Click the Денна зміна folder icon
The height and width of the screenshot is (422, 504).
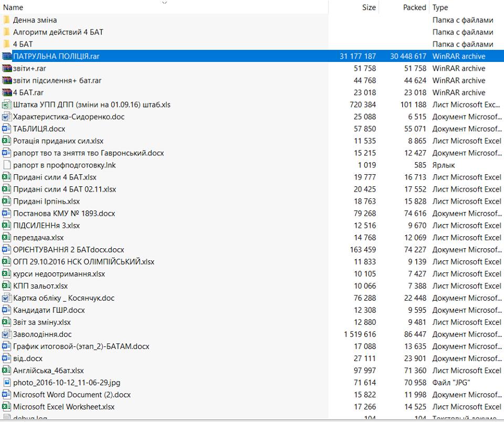click(x=7, y=20)
